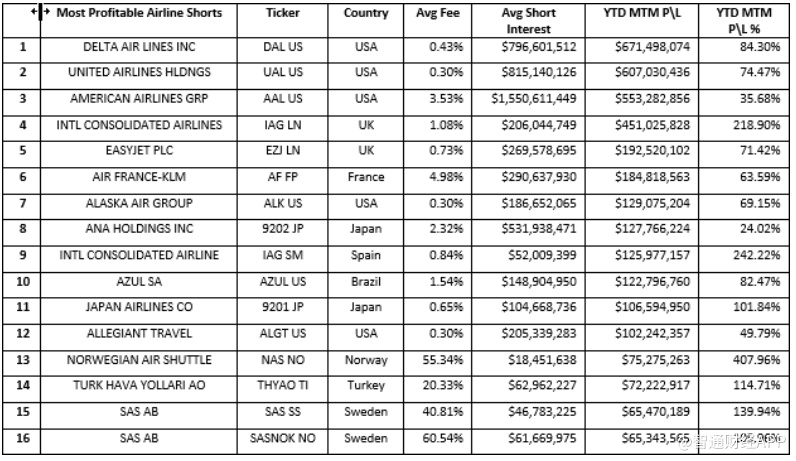Viewport: 796px width, 461px height.
Task: Select the EASYJET PLC name cell
Action: pyautogui.click(x=139, y=151)
